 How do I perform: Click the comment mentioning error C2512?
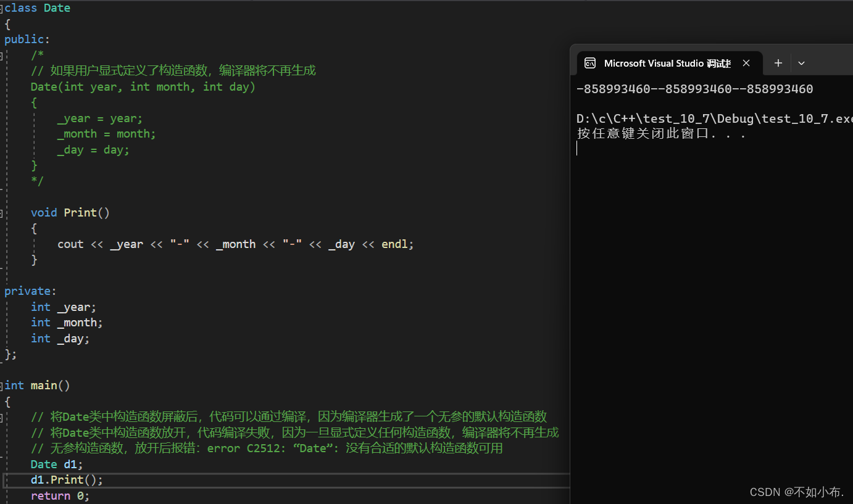coord(267,448)
